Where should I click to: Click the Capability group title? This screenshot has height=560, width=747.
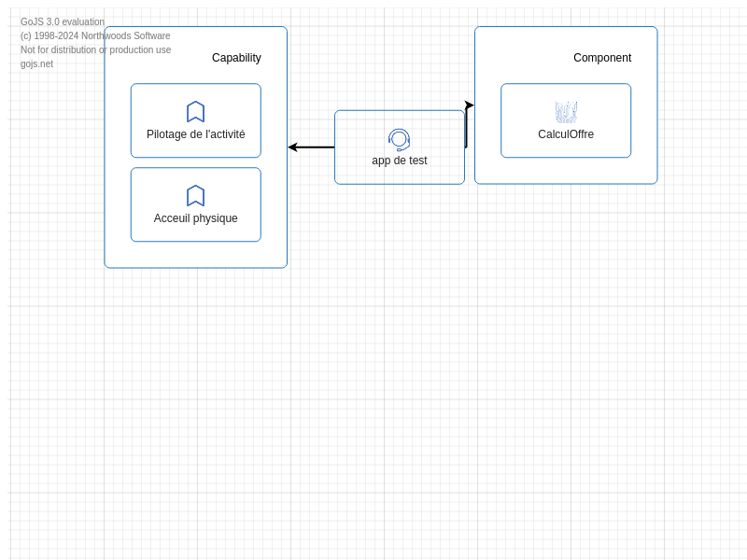click(236, 58)
